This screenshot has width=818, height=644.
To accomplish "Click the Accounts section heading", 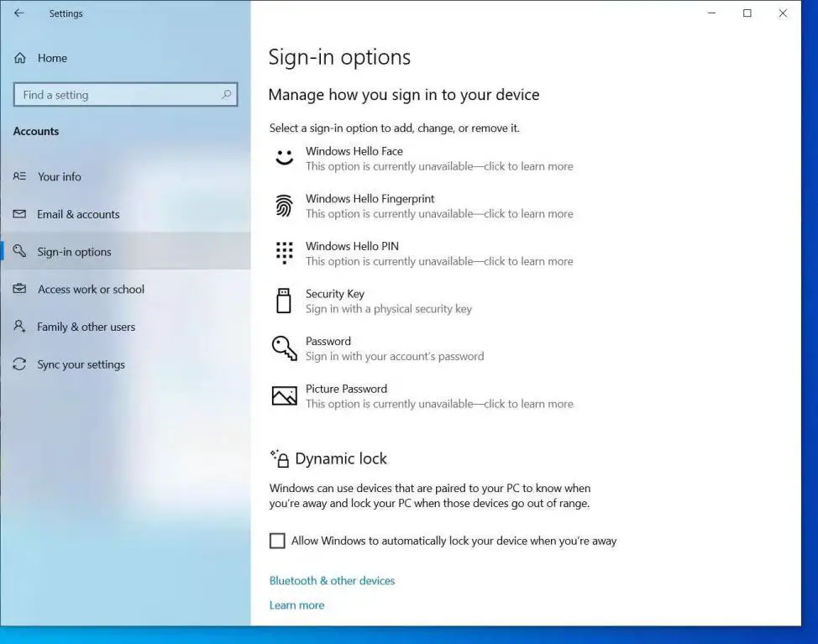I will click(36, 131).
